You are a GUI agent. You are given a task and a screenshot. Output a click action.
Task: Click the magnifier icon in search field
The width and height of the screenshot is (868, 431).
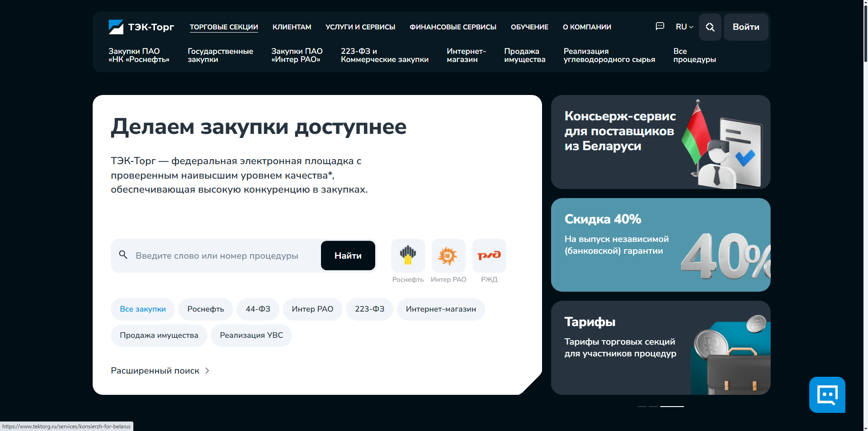point(123,255)
